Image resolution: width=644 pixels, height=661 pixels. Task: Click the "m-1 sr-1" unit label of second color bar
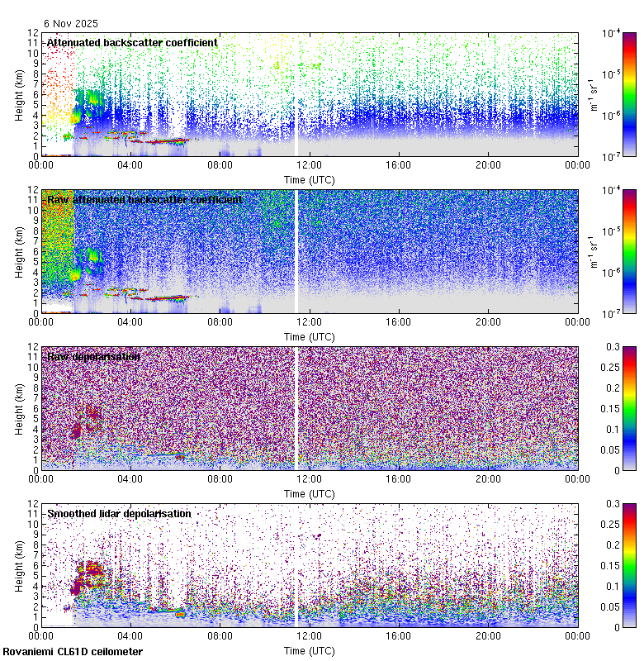pos(591,251)
